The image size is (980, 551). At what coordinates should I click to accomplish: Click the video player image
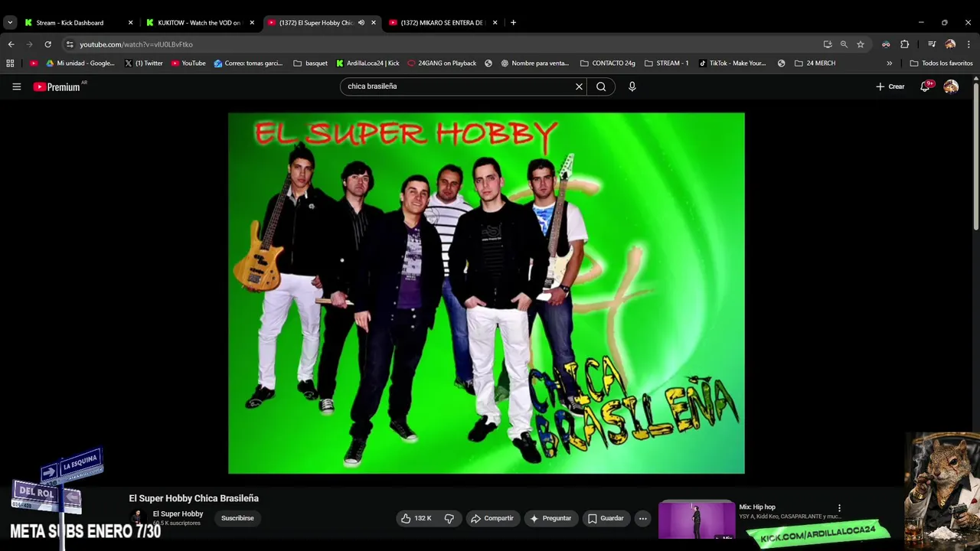[x=486, y=293]
